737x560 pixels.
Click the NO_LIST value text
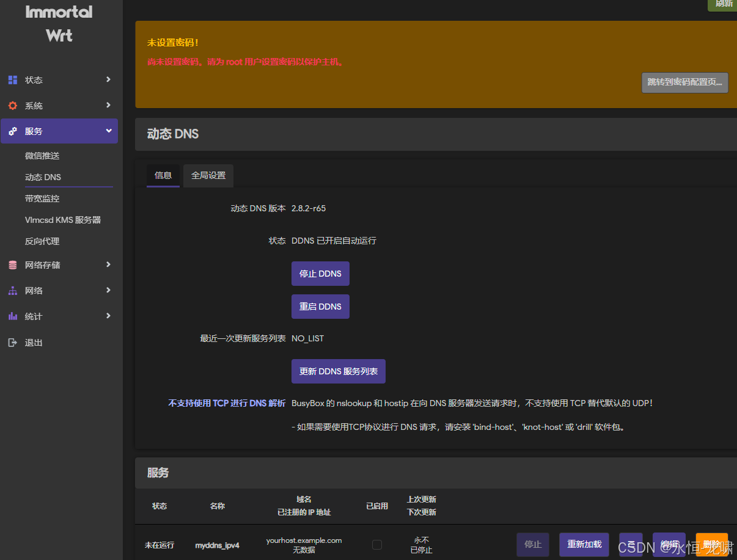307,338
